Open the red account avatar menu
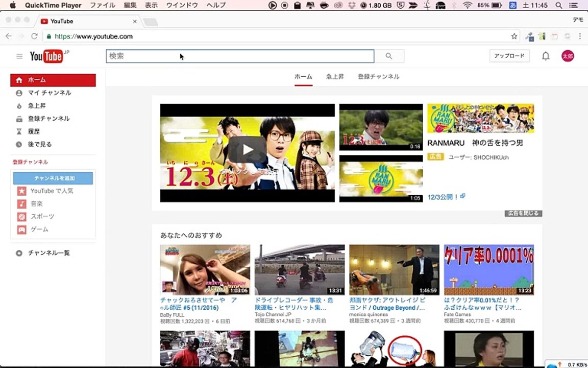Viewport: 588px width, 368px height. (x=568, y=56)
